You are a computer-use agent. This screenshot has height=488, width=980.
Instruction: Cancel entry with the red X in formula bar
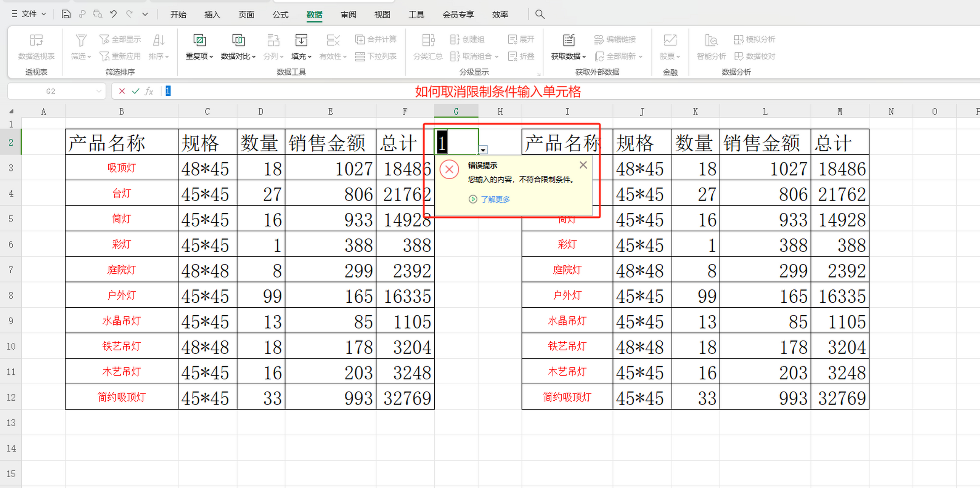click(x=122, y=91)
